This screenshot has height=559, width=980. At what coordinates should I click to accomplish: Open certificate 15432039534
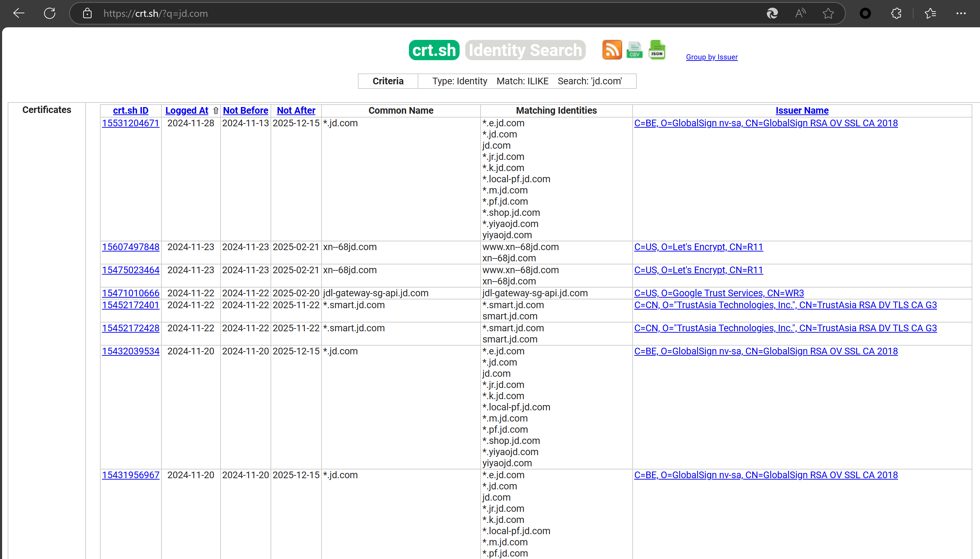click(x=130, y=351)
